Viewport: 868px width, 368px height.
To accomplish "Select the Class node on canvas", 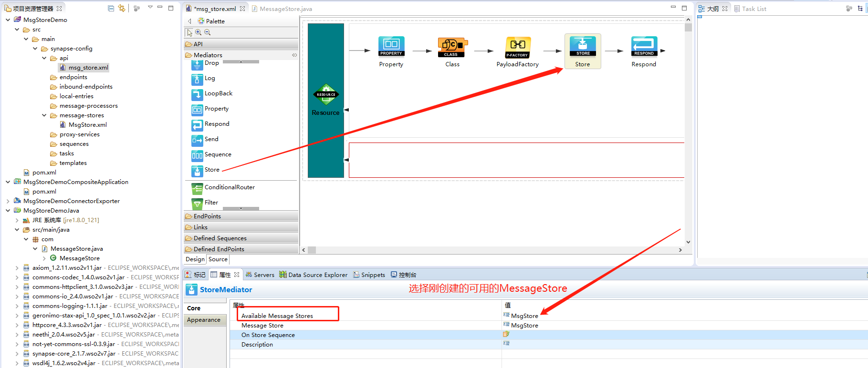I will pos(452,51).
